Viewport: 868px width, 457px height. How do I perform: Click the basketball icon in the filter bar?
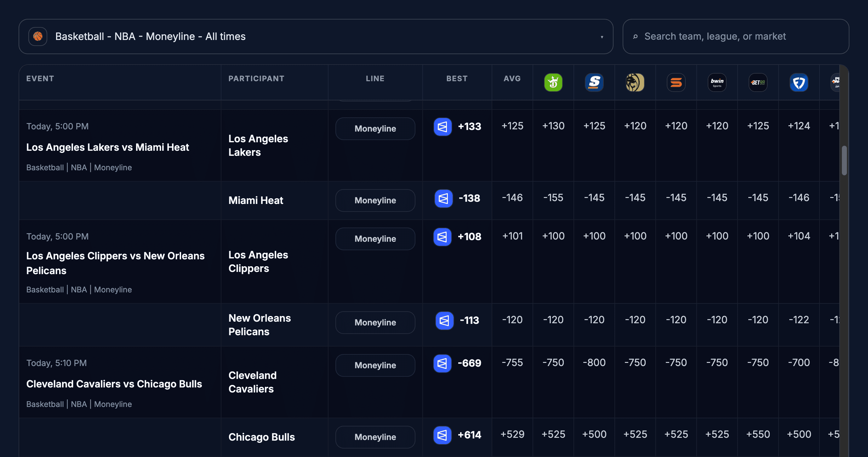click(37, 36)
